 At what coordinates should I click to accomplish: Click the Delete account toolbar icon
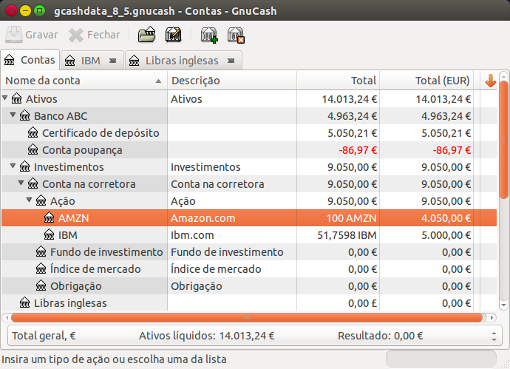[x=236, y=35]
